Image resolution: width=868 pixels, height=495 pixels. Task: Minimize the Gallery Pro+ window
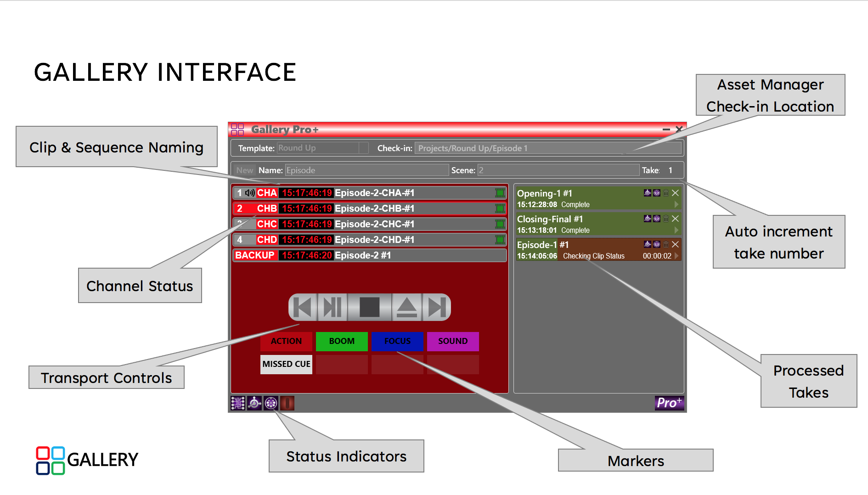click(x=666, y=129)
